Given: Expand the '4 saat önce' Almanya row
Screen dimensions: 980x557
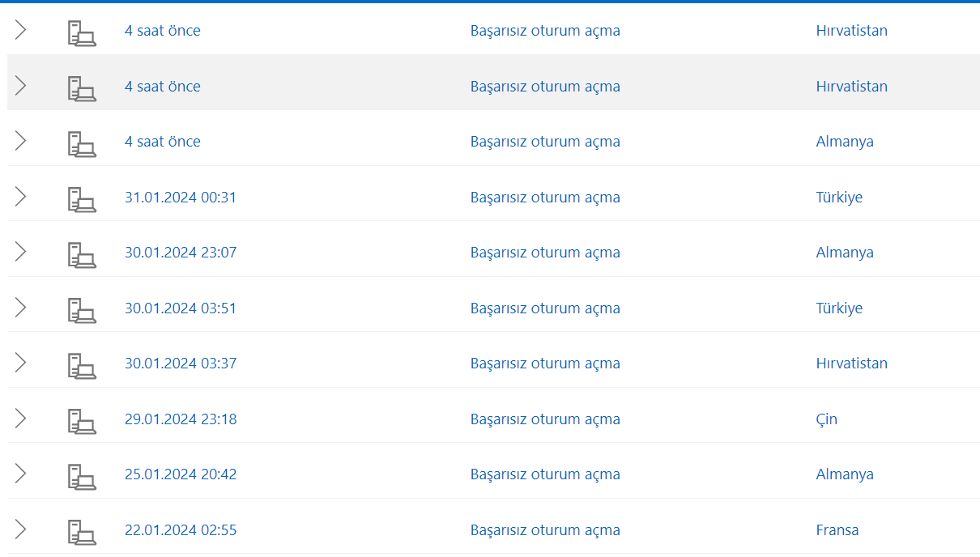Looking at the screenshot, I should click(21, 141).
